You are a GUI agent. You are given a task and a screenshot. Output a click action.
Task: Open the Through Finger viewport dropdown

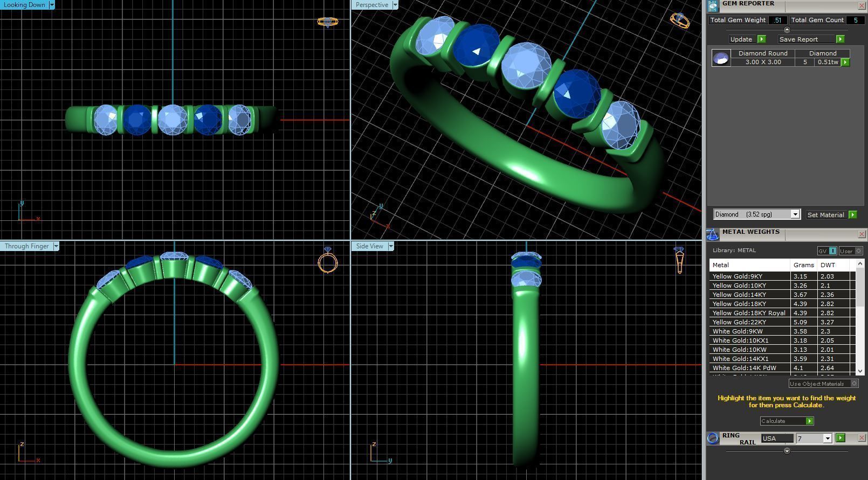pos(56,246)
